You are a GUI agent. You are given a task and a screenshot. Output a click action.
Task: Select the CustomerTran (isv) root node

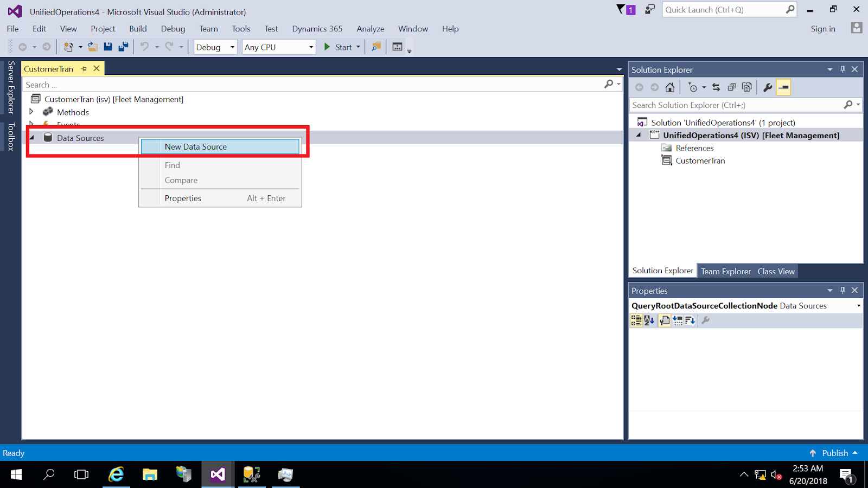[x=114, y=99]
